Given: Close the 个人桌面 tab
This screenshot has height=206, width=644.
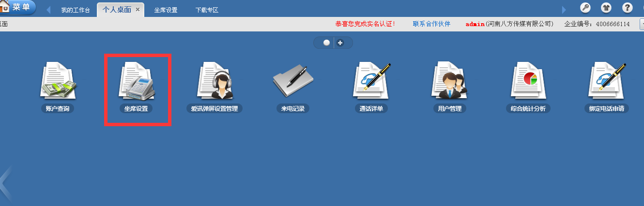Looking at the screenshot, I should point(138,10).
